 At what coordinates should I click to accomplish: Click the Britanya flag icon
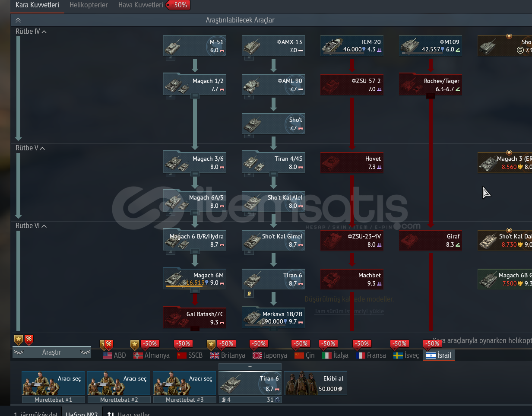click(x=215, y=356)
